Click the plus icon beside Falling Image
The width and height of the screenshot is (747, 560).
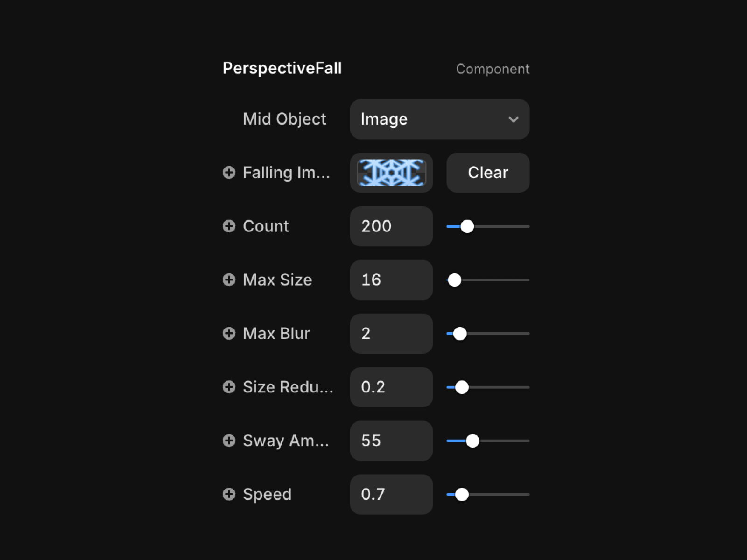point(229,173)
